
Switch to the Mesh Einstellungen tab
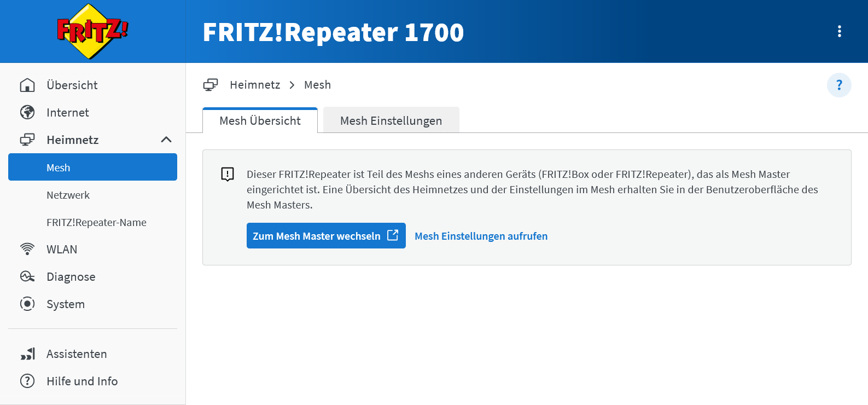tap(391, 120)
